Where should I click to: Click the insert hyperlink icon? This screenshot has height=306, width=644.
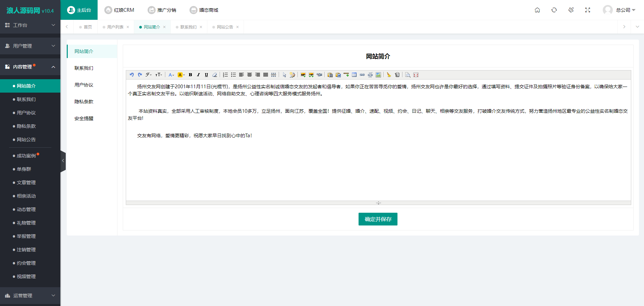tap(362, 75)
